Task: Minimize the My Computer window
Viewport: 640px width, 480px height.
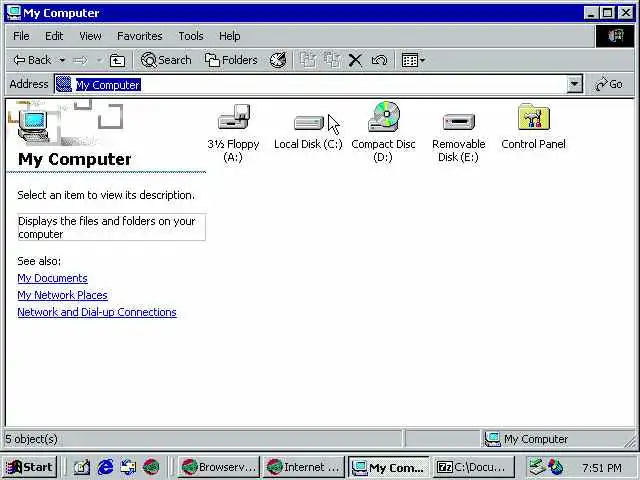Action: point(591,13)
